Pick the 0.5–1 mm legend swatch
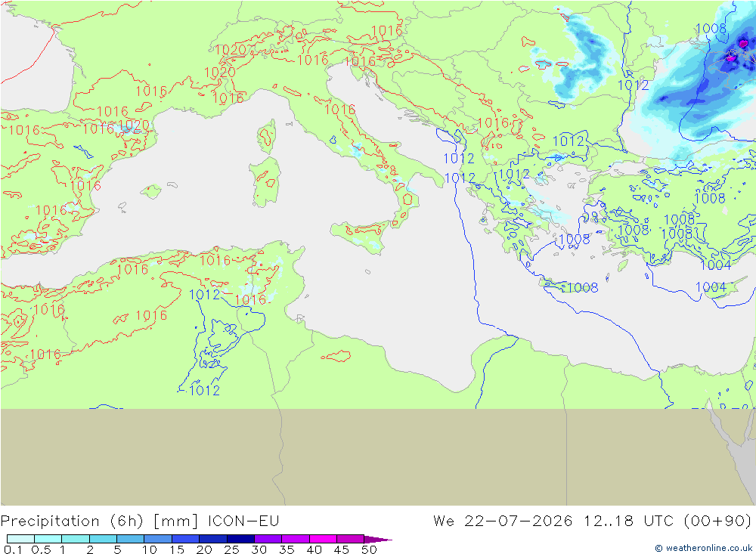This screenshot has height=554, width=756. [x=48, y=539]
